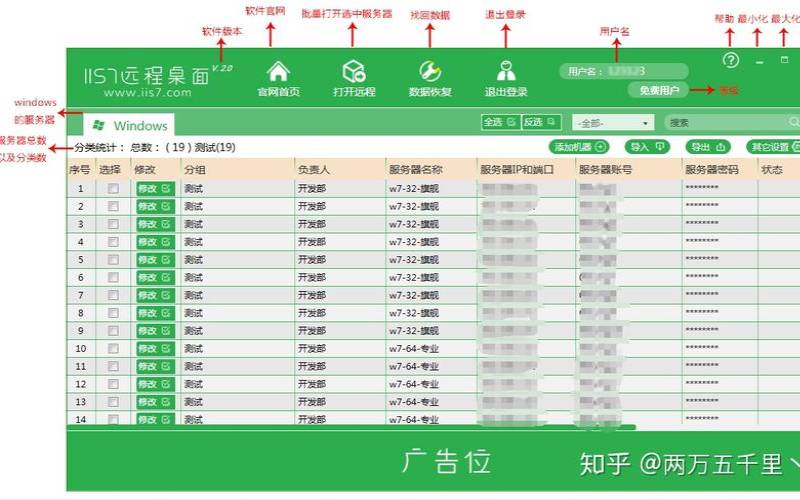Check the checkbox in row 7

pos(113,295)
